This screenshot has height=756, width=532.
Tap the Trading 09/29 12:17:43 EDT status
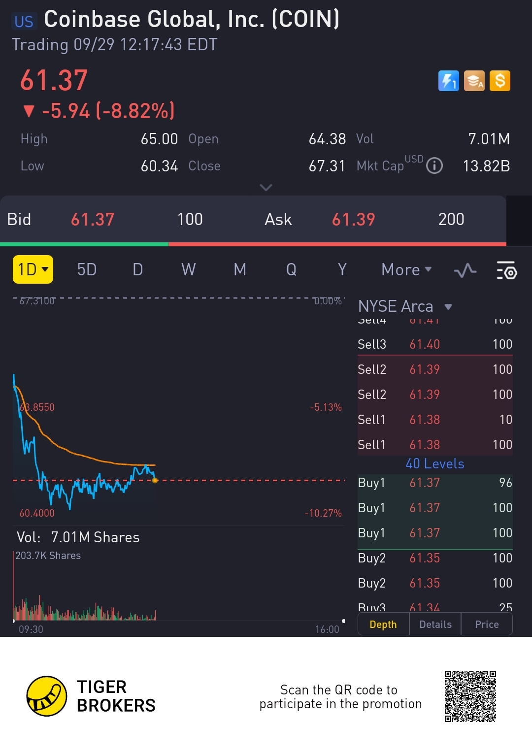click(114, 45)
